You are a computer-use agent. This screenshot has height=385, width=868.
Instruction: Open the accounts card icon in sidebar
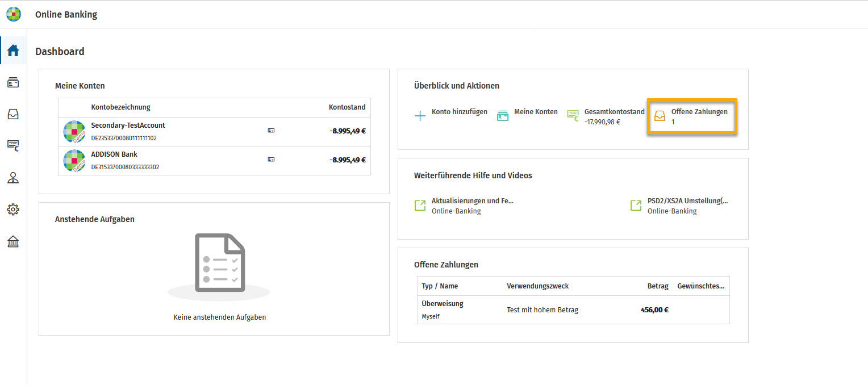[x=13, y=83]
